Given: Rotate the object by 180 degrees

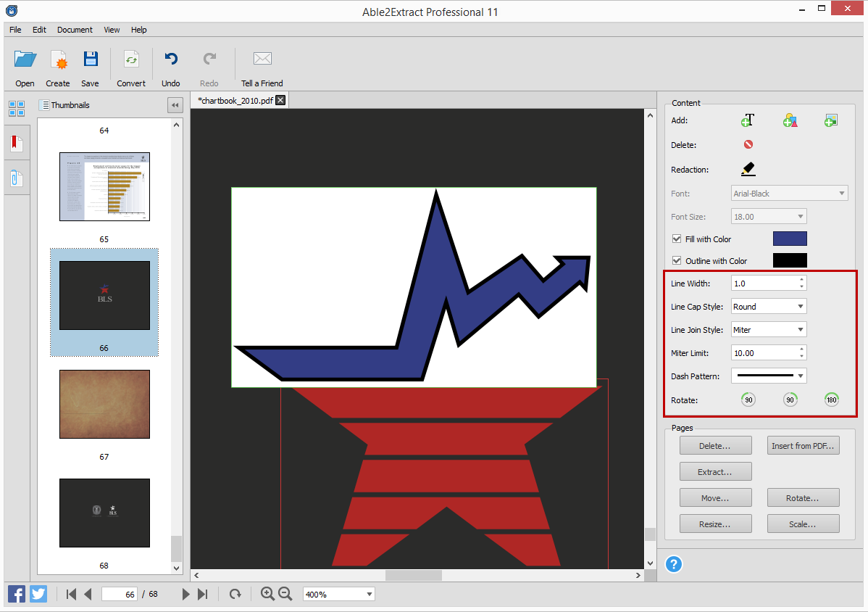Looking at the screenshot, I should point(832,400).
